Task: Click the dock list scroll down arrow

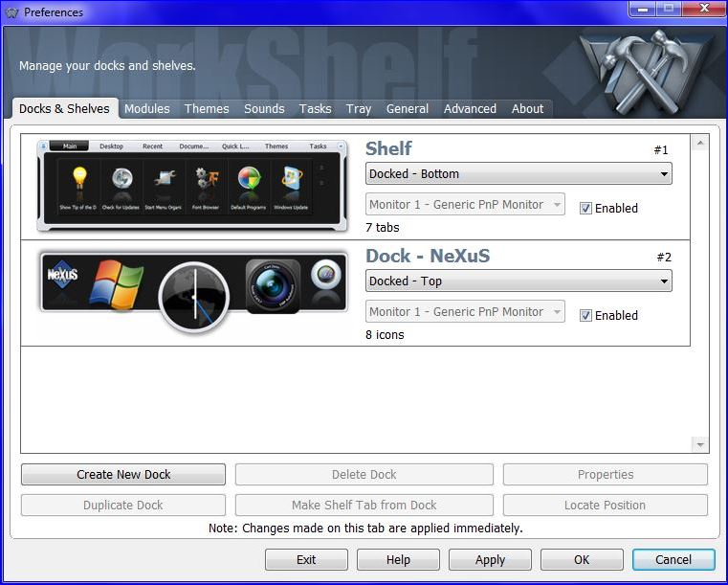Action: [700, 444]
